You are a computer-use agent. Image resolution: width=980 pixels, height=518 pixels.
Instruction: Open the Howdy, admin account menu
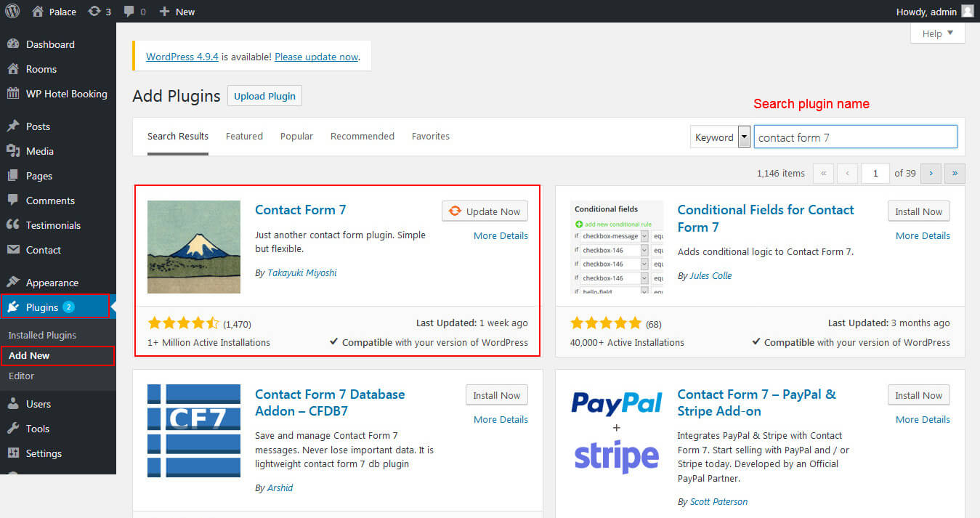936,12
